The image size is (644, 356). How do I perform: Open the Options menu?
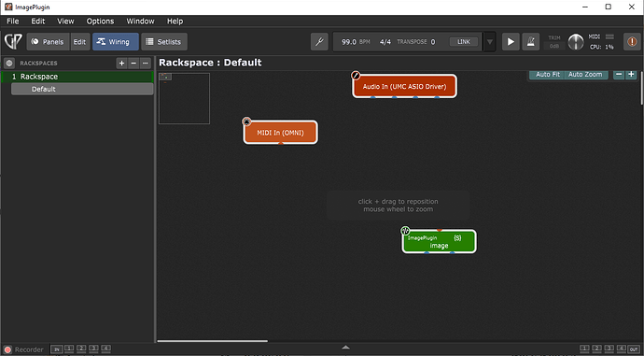(100, 21)
